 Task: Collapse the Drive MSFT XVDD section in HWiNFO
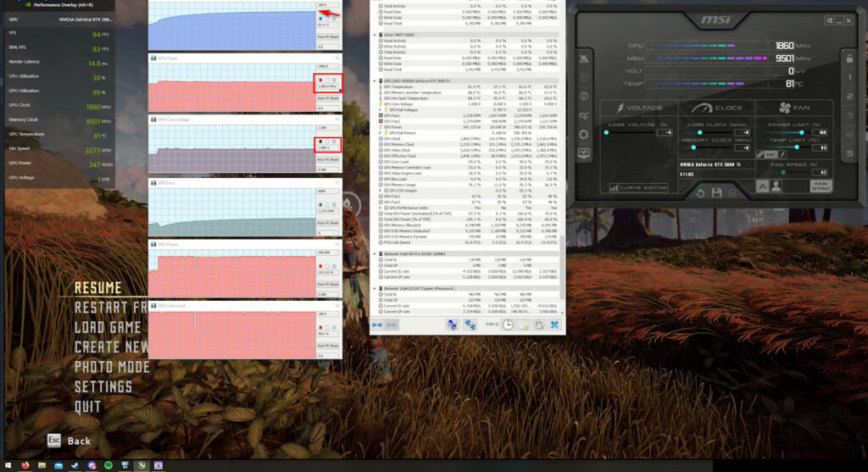click(x=375, y=35)
